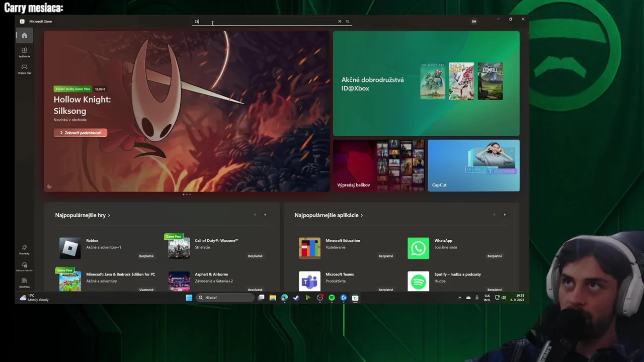The image size is (644, 362).
Task: Show previous page of popular games
Action: (255, 215)
